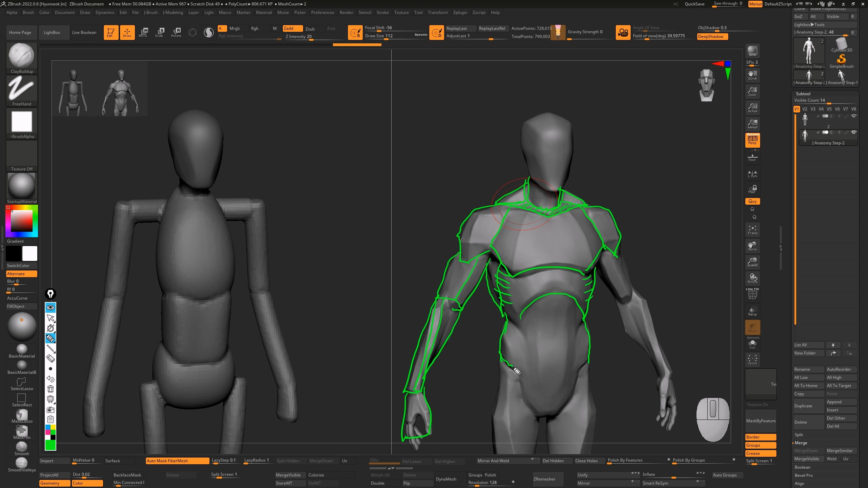Toggle visibility eye of Anatomy Step-2 subtool
The height and width of the screenshot is (488, 868).
854,132
